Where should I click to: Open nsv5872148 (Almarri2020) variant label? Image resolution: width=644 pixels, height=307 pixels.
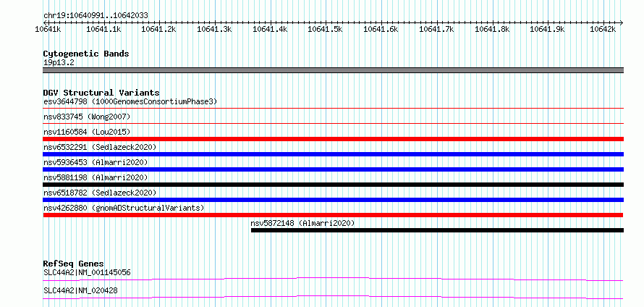click(302, 223)
